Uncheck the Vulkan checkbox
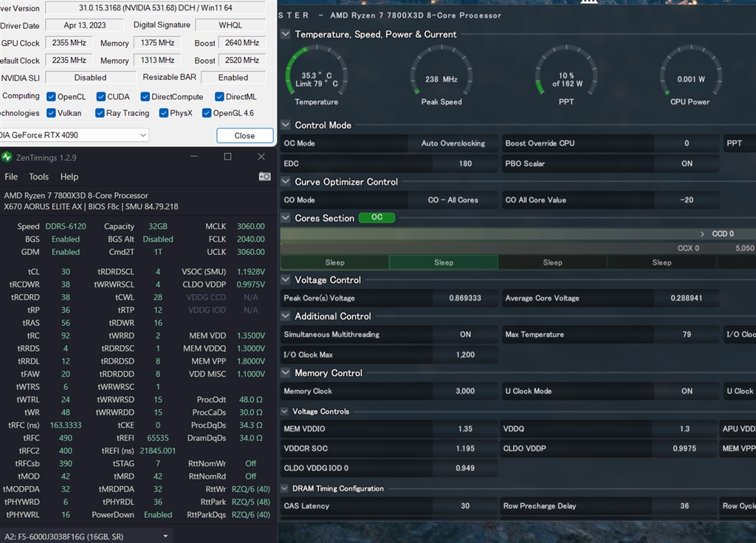The width and height of the screenshot is (756, 543). 51,113
